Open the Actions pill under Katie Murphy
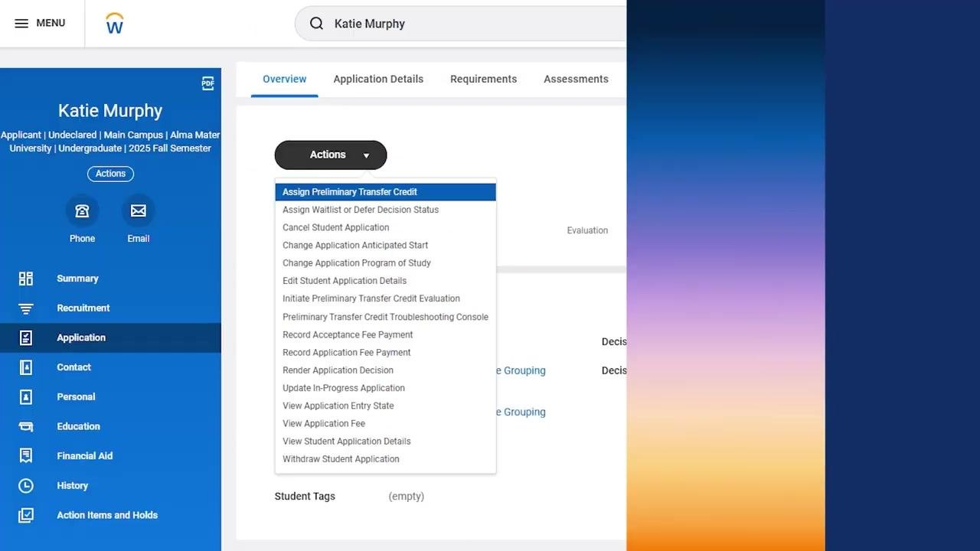Screen dimensions: 980x551 coord(110,174)
